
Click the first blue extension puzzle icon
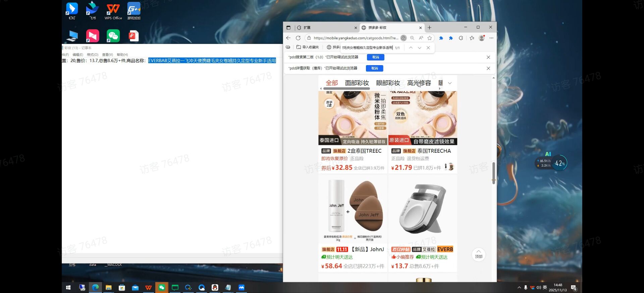441,38
